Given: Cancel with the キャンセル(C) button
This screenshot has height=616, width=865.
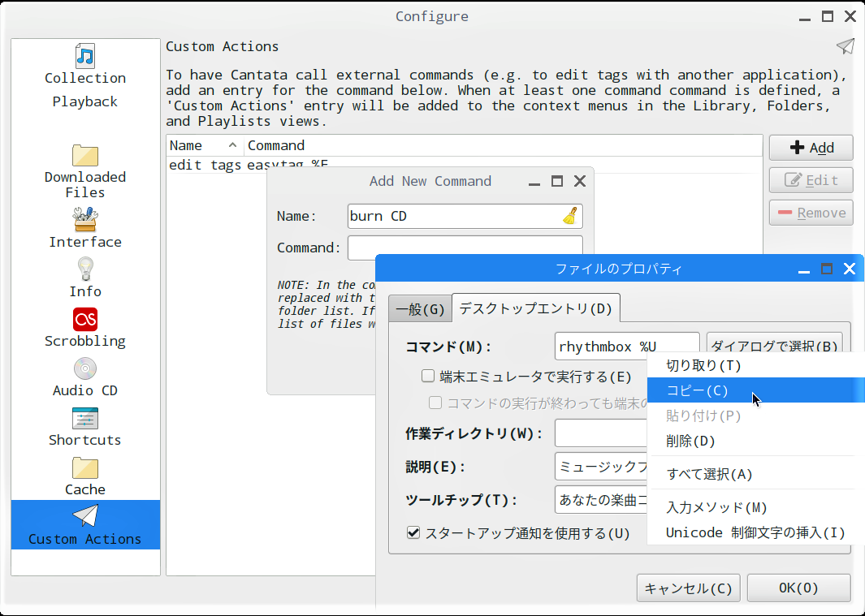Looking at the screenshot, I should (x=688, y=588).
